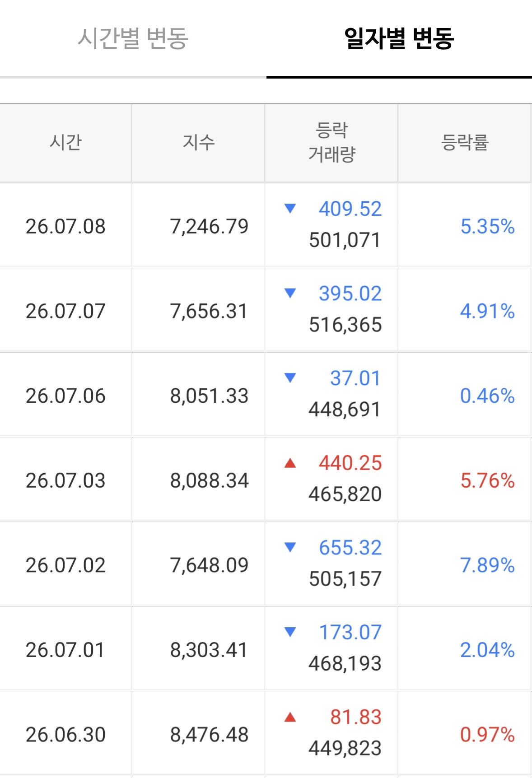Click index value 8,303.41
The height and width of the screenshot is (778, 532).
[x=209, y=650]
